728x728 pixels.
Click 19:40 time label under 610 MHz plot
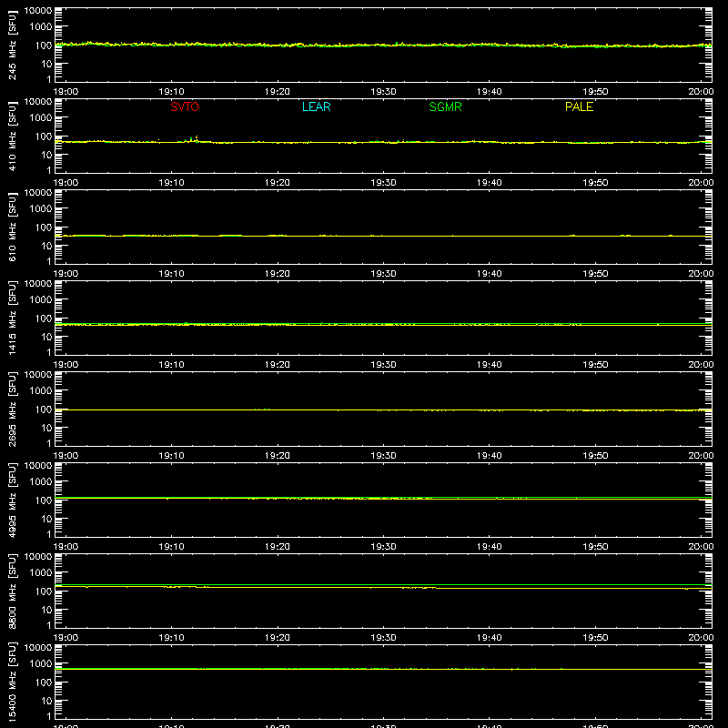point(490,274)
